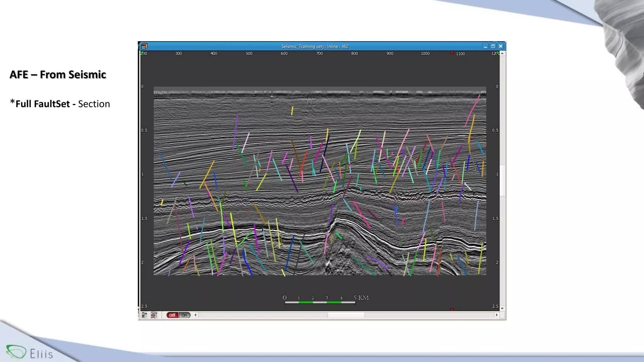This screenshot has width=644, height=362.
Task: Click the Eliis logo at bottom left
Action: coord(30,353)
